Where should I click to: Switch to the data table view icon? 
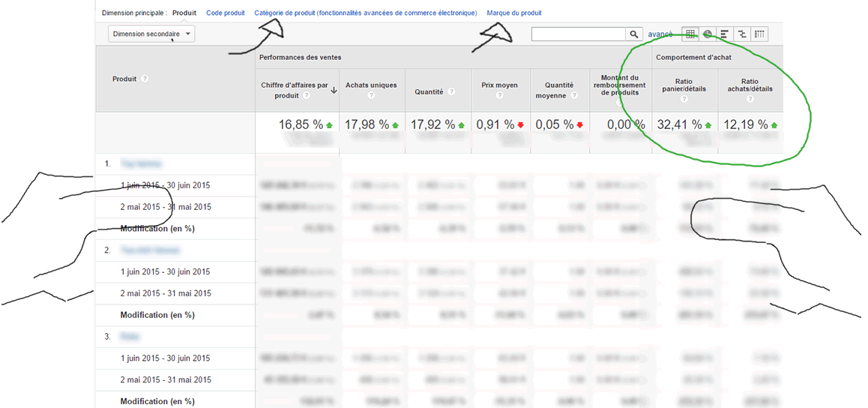[x=690, y=34]
